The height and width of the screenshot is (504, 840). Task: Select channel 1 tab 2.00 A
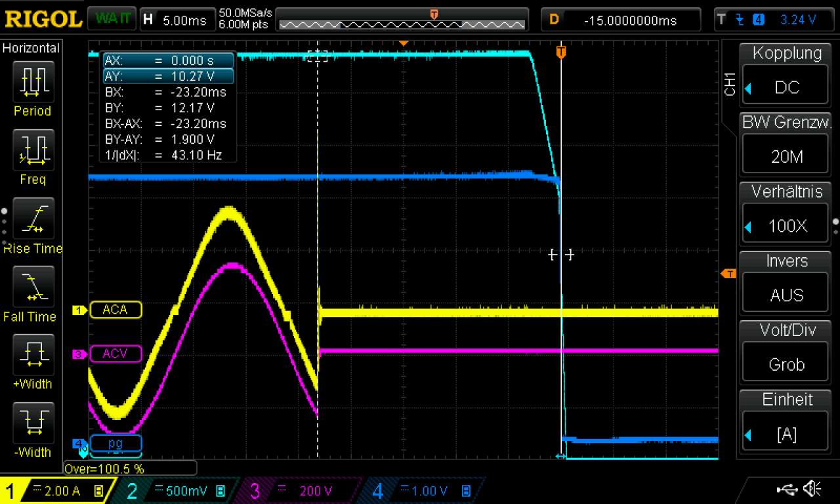point(58,490)
